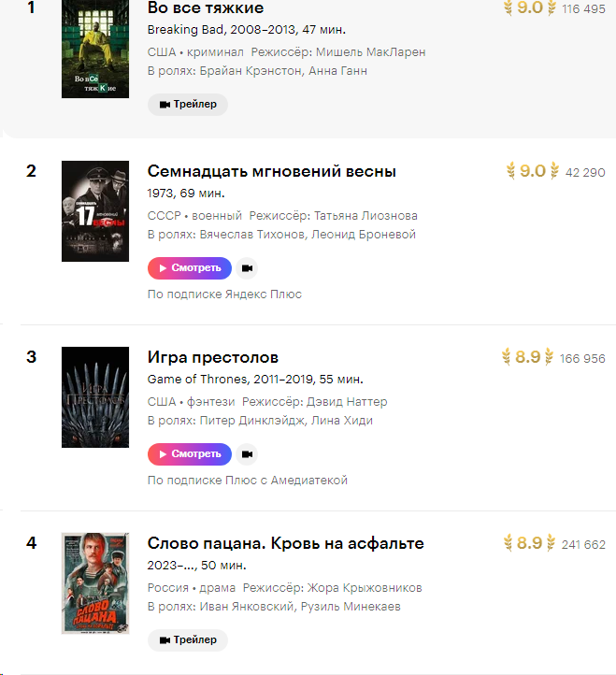616x675 pixels.
Task: Open the title link Игра престолов
Action: (213, 357)
